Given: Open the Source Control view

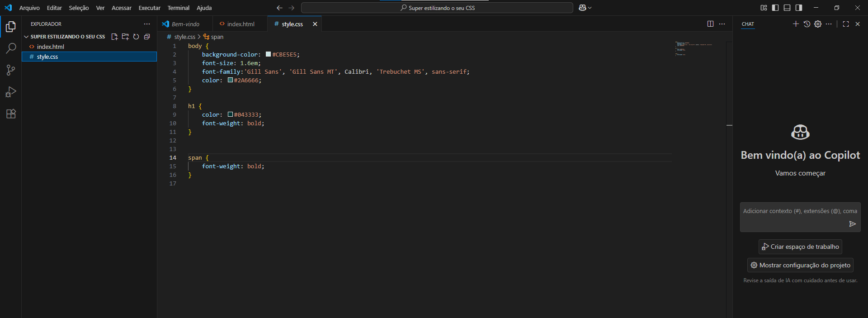Looking at the screenshot, I should [x=11, y=70].
